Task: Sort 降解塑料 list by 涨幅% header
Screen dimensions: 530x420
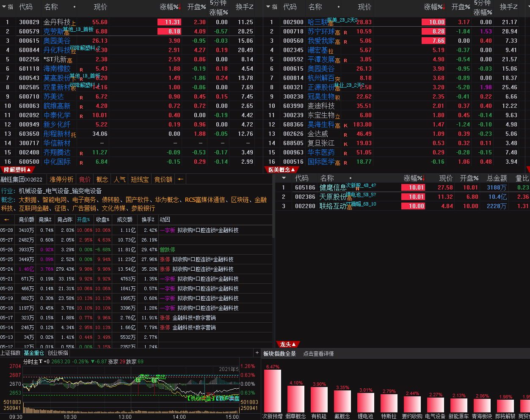Action: (170, 7)
